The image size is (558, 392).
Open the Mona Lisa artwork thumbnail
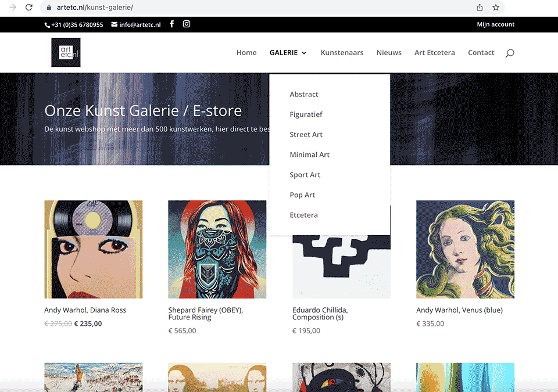point(217,377)
